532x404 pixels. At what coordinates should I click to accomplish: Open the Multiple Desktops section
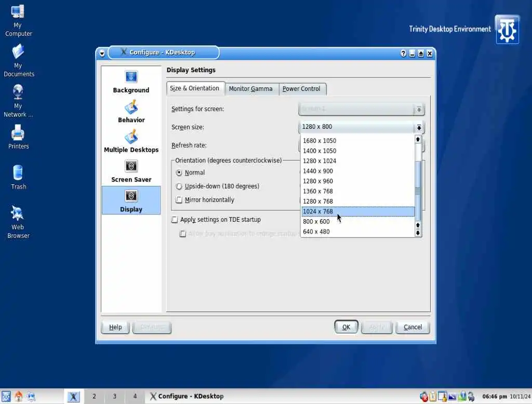[x=131, y=141]
